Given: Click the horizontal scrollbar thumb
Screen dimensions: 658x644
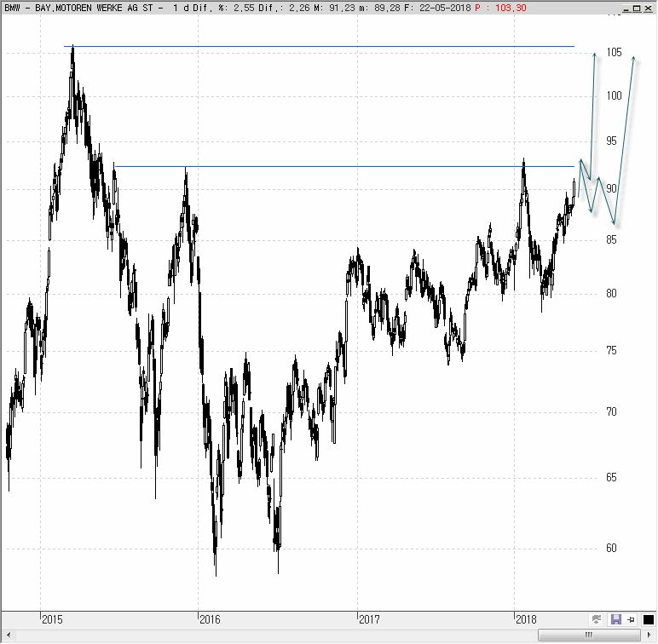Looking at the screenshot, I should point(589,635).
